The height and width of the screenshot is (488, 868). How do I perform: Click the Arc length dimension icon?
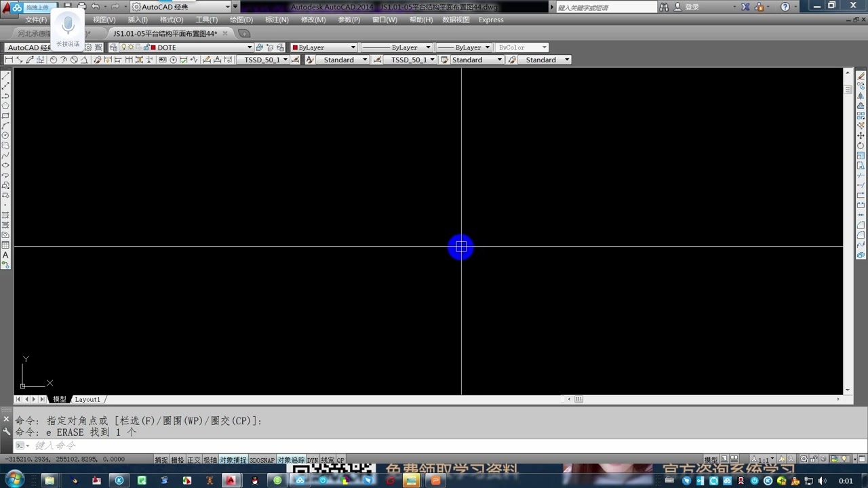(31, 60)
